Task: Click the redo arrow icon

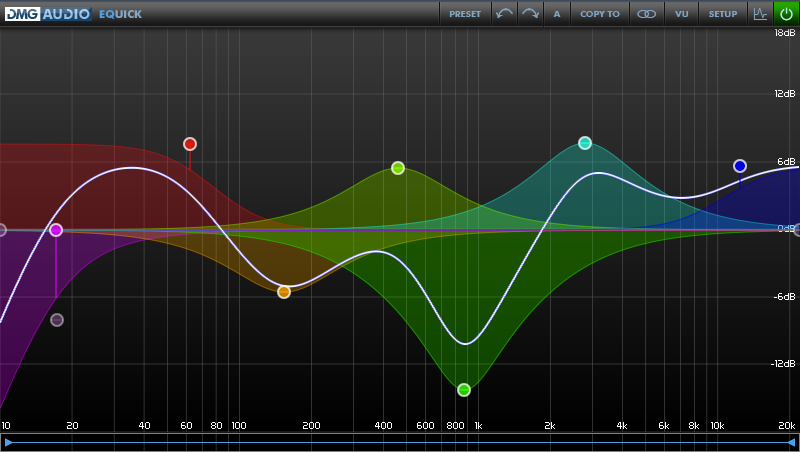Action: [531, 14]
